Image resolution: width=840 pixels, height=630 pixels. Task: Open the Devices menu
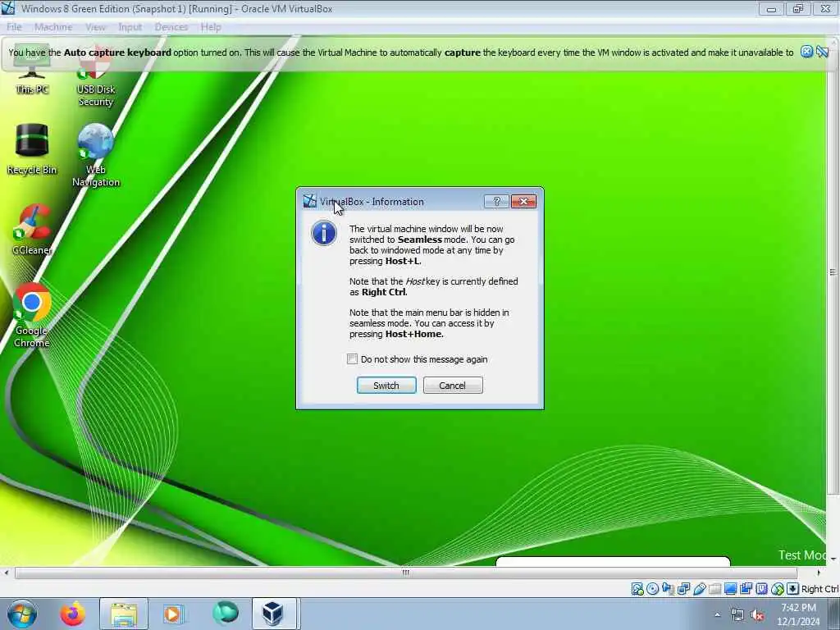(x=171, y=27)
